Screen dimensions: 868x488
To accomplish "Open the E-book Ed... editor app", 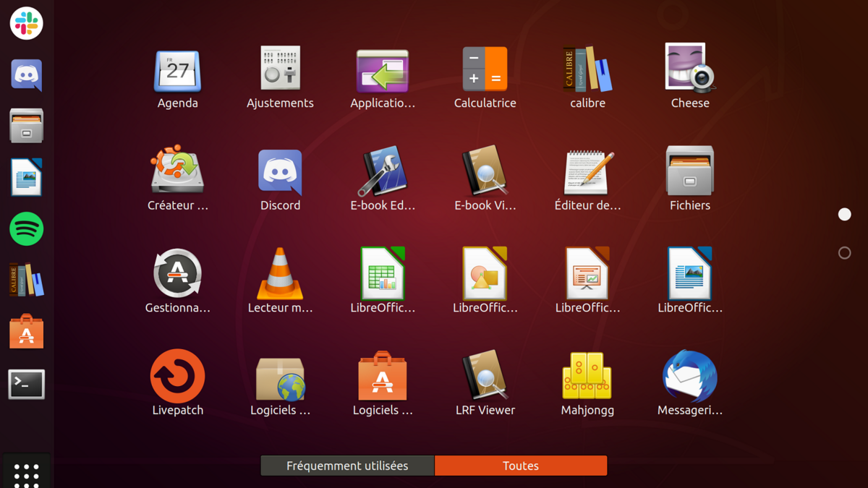I will [383, 172].
